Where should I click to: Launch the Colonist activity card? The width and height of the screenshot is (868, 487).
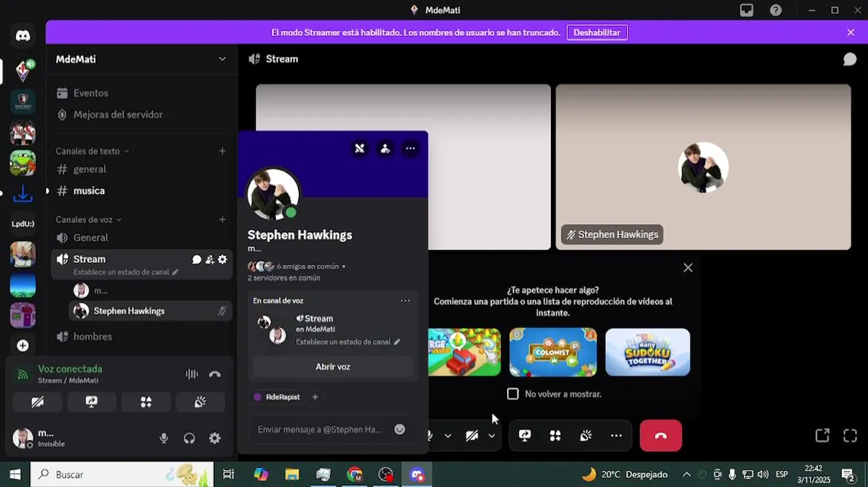click(553, 352)
